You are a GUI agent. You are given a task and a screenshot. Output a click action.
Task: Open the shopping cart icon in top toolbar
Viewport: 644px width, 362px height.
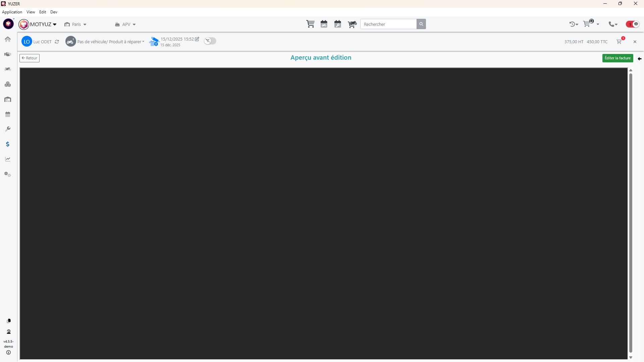click(310, 24)
